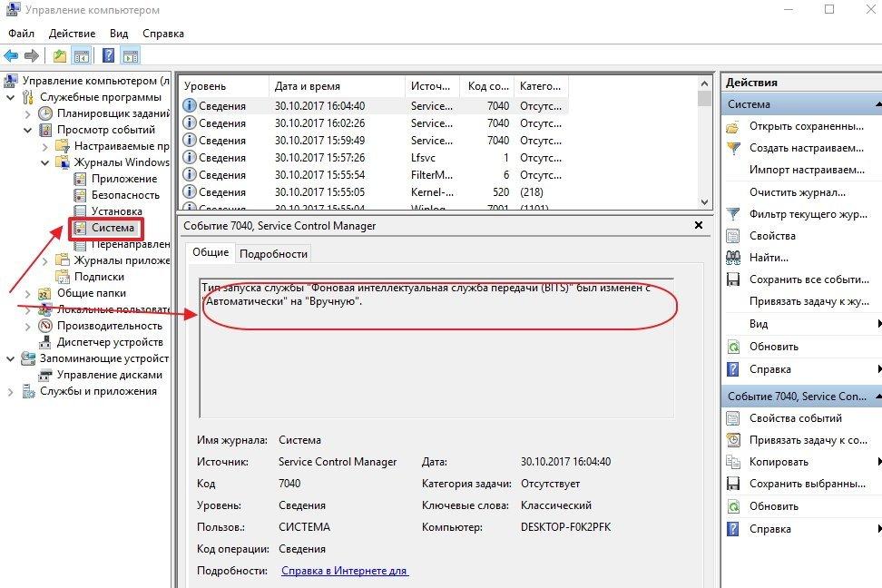Viewport: 882px width, 588px height.
Task: Click the Просмотр событий tree icon
Action: (x=45, y=130)
